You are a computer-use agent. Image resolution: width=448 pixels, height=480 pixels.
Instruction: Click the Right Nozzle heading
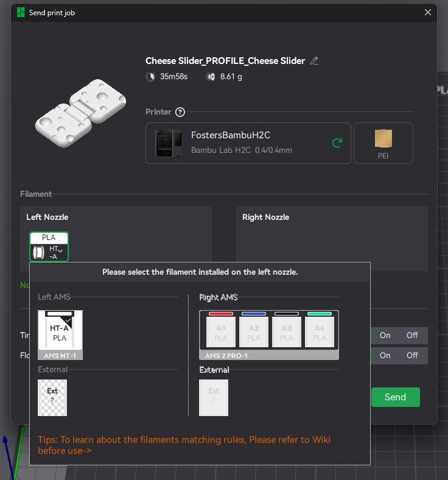point(265,217)
